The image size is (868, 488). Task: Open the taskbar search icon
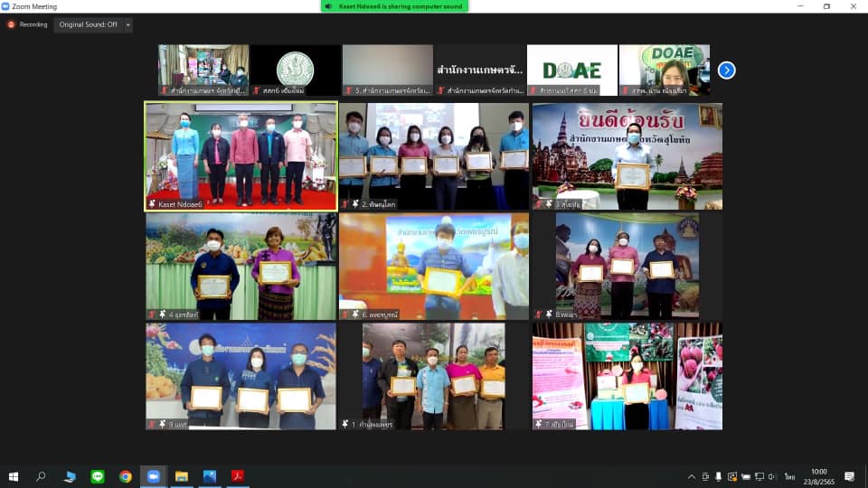coord(42,476)
